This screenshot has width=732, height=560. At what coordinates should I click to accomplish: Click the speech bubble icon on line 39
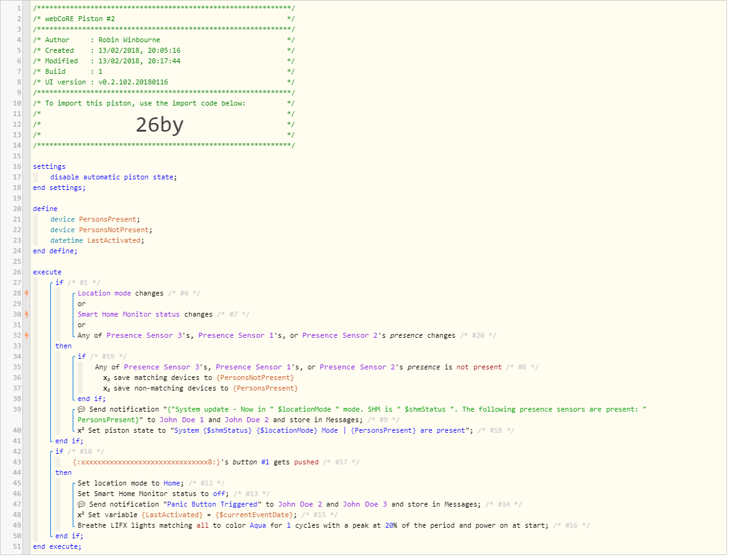click(81, 409)
